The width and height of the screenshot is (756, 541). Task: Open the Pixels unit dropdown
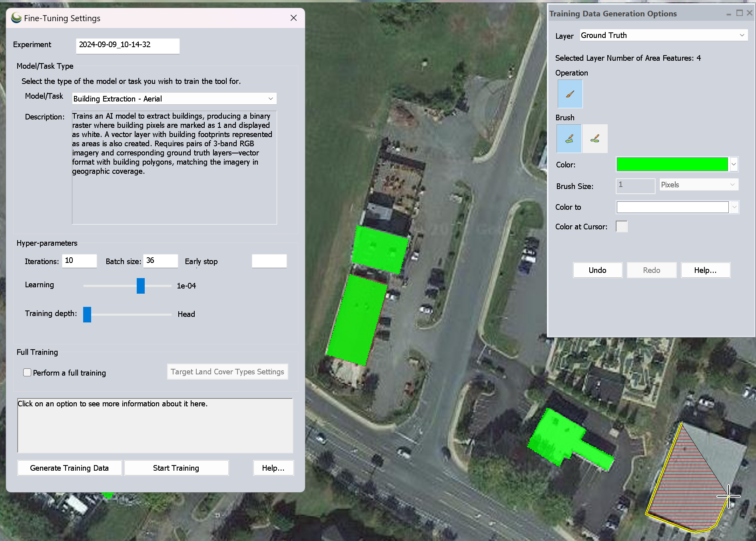[x=698, y=185]
